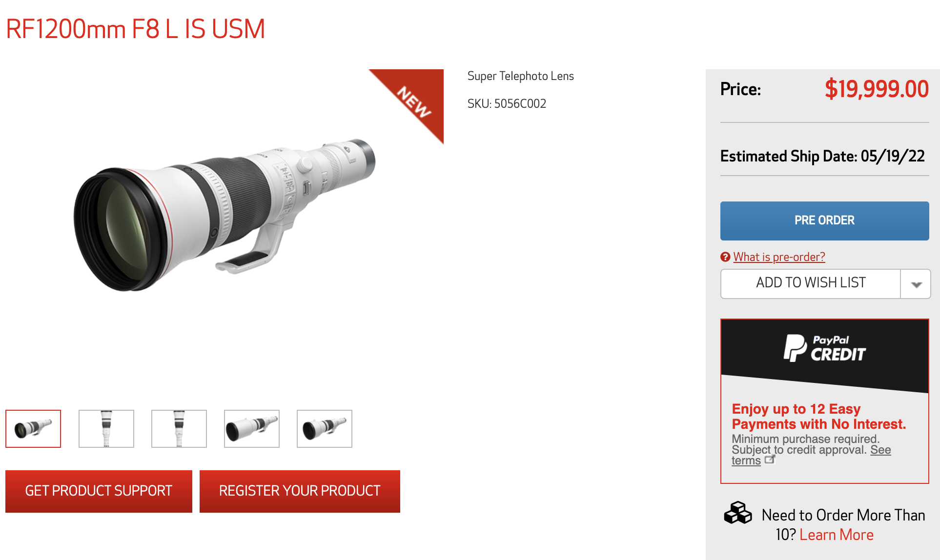Select the third upright lens thumbnail
Screen dimensions: 940x560
(x=179, y=429)
